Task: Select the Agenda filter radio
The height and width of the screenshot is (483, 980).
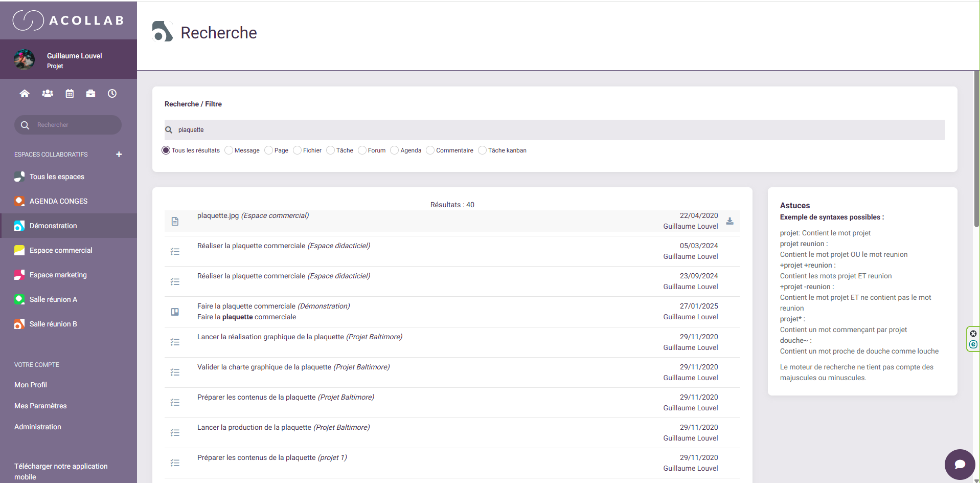Action: pos(394,150)
